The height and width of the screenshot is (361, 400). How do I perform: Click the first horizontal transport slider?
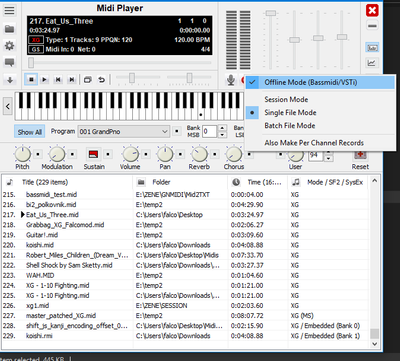[x=139, y=78]
